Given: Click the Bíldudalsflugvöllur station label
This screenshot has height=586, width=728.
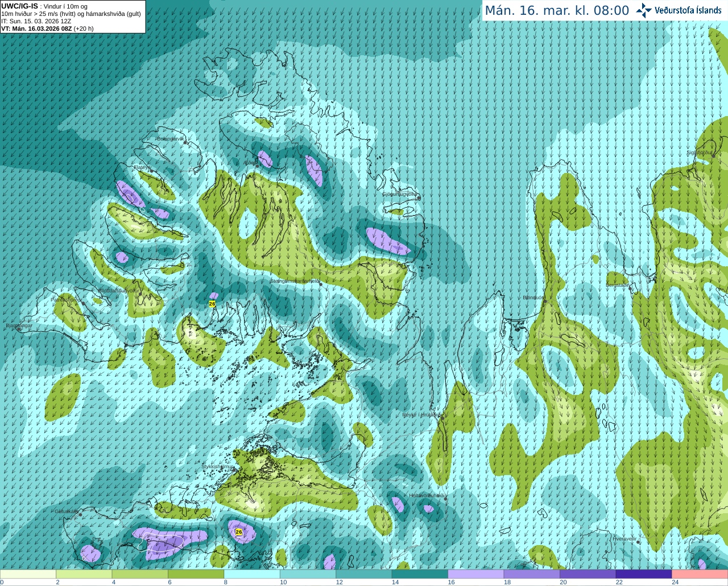Looking at the screenshot, I should (118, 290).
